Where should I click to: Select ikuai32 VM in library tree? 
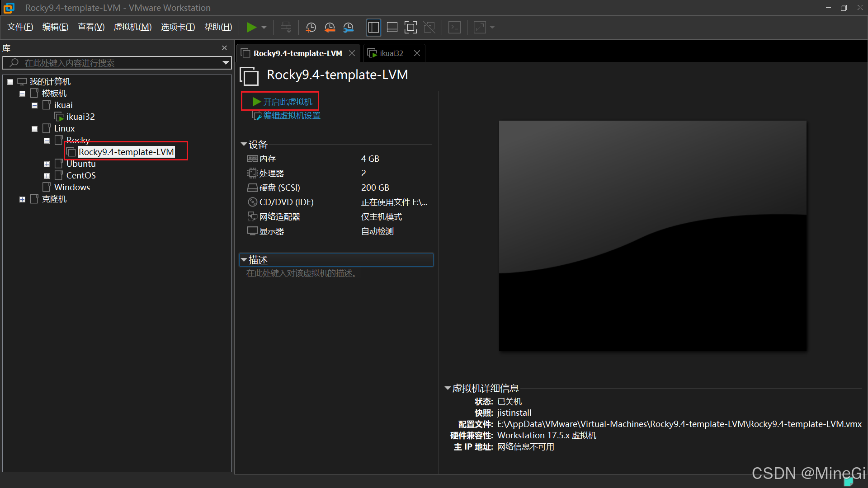tap(80, 117)
